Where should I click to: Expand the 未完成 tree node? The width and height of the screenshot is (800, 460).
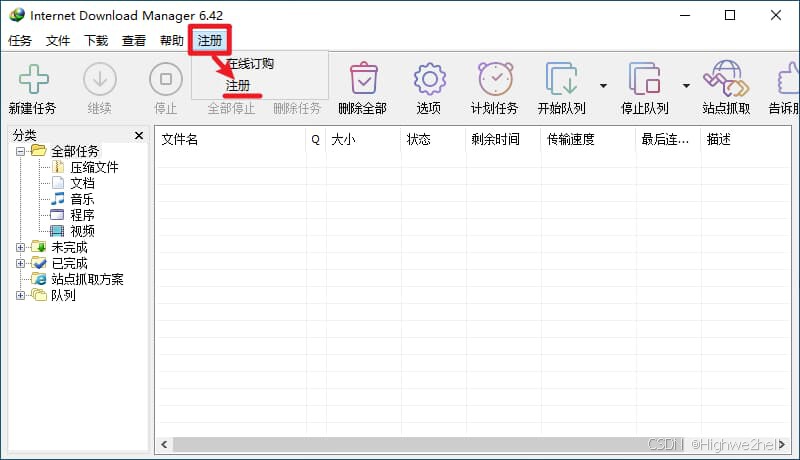pyautogui.click(x=21, y=247)
